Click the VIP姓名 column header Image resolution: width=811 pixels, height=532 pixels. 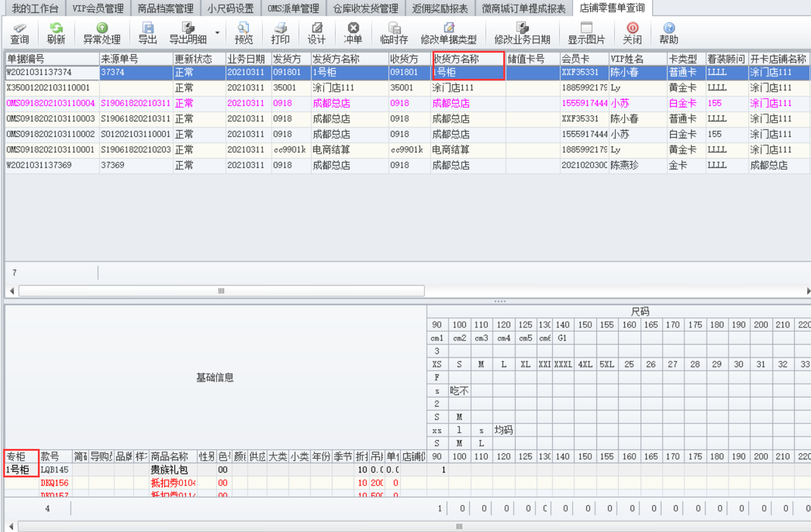(638, 59)
